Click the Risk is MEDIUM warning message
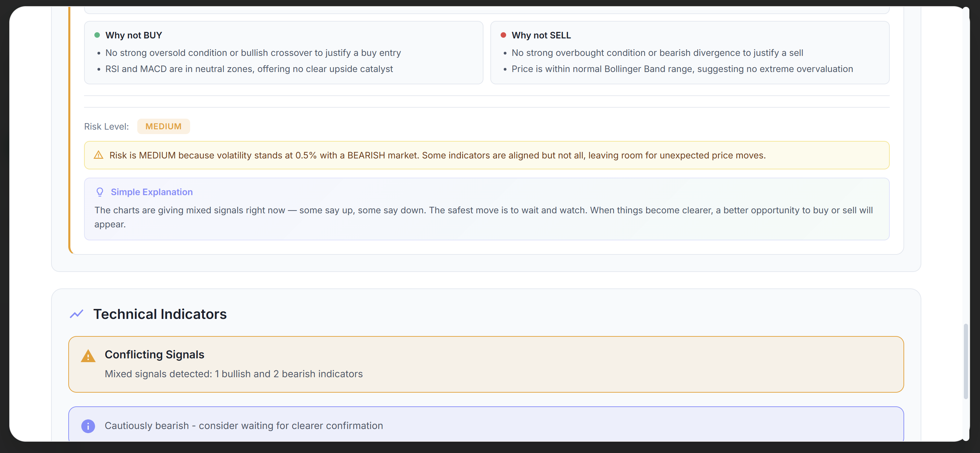This screenshot has width=980, height=453. [437, 155]
